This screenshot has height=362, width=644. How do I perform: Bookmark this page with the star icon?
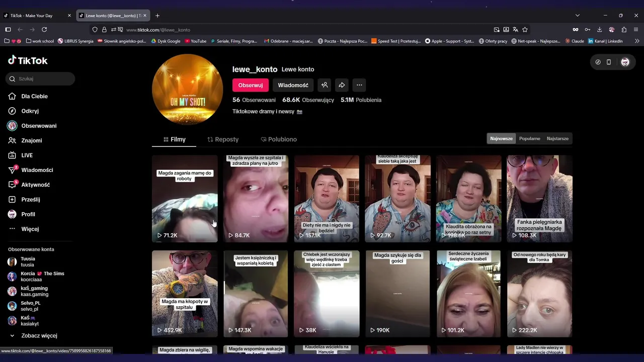[525, 30]
